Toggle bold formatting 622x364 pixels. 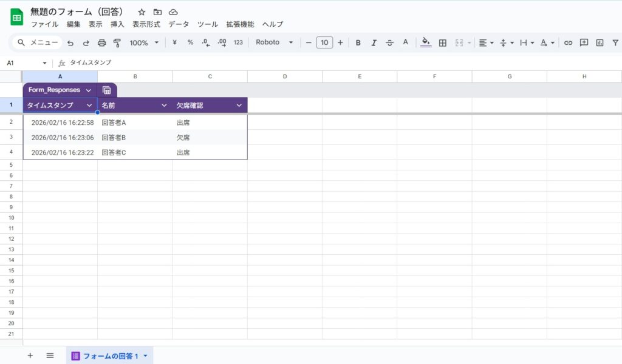pos(358,43)
